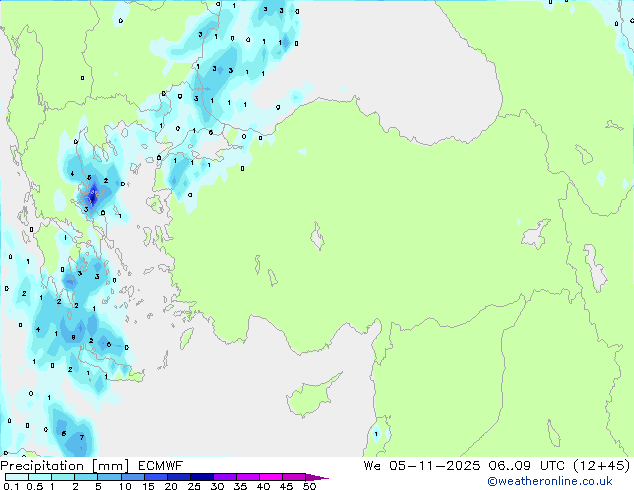Select the legend value label "50"
Viewport: 634px width, 490px height.
pos(310,486)
